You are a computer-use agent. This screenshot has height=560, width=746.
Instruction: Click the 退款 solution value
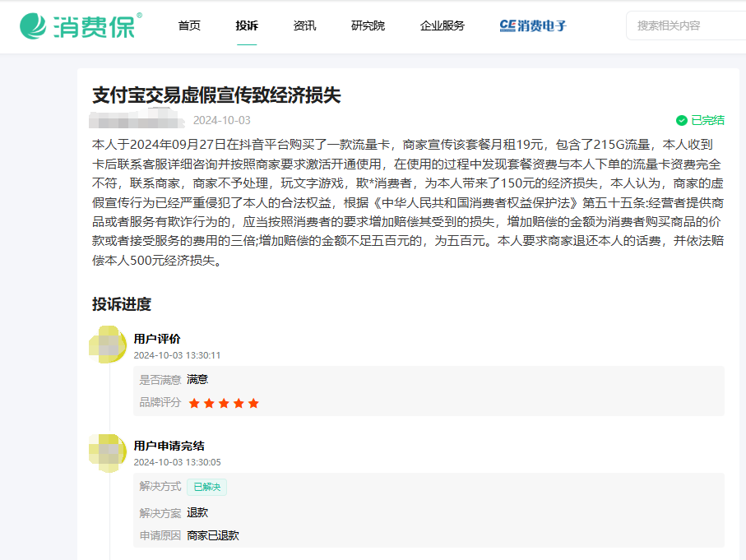click(x=197, y=512)
